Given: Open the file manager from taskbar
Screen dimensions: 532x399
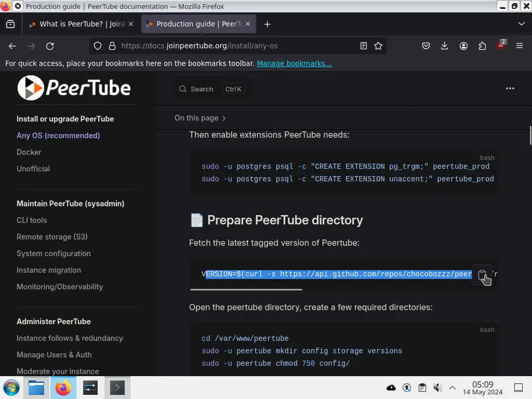Looking at the screenshot, I should click(36, 388).
